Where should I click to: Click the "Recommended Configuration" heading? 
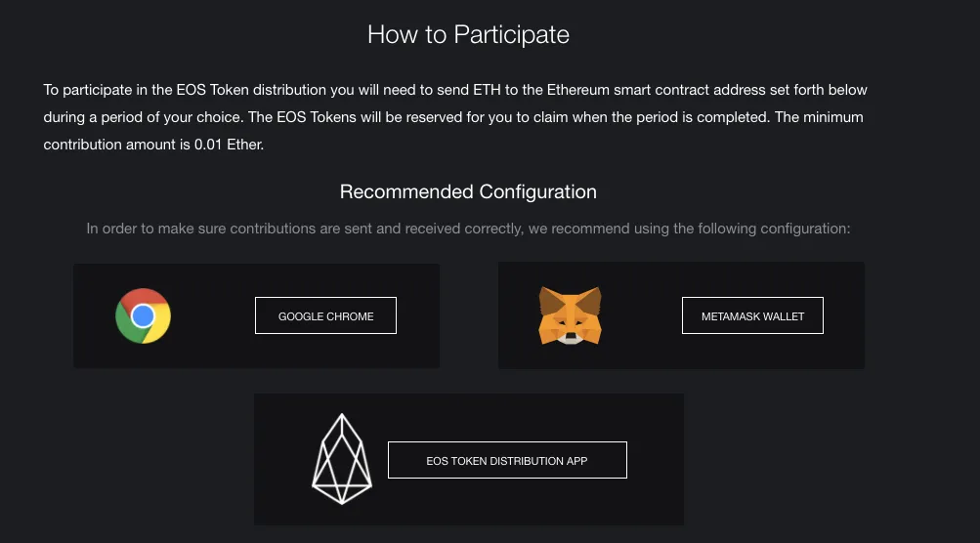468,191
